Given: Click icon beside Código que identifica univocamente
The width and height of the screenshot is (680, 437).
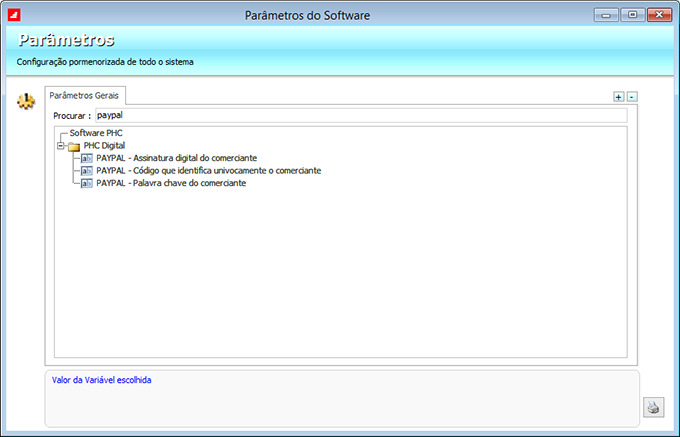Looking at the screenshot, I should pyautogui.click(x=87, y=171).
